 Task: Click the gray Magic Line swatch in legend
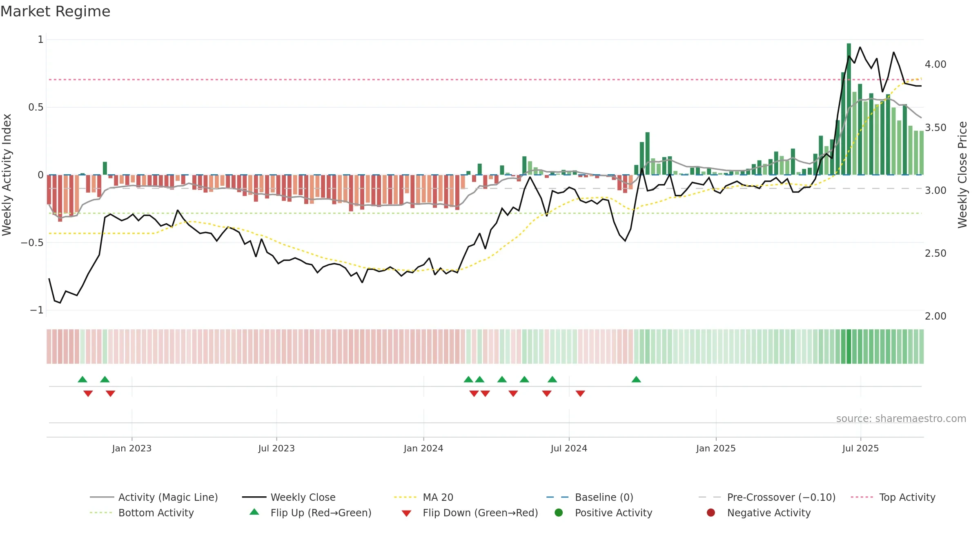(102, 497)
